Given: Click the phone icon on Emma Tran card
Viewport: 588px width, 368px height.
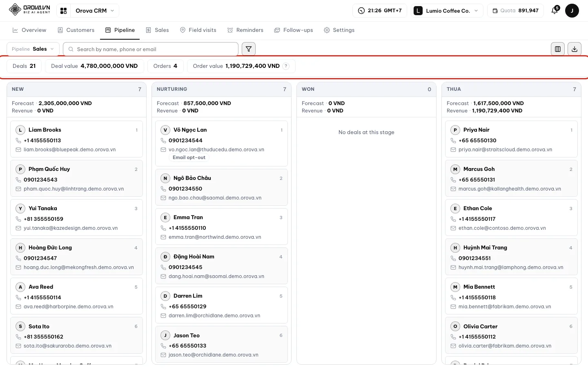Looking at the screenshot, I should point(163,228).
